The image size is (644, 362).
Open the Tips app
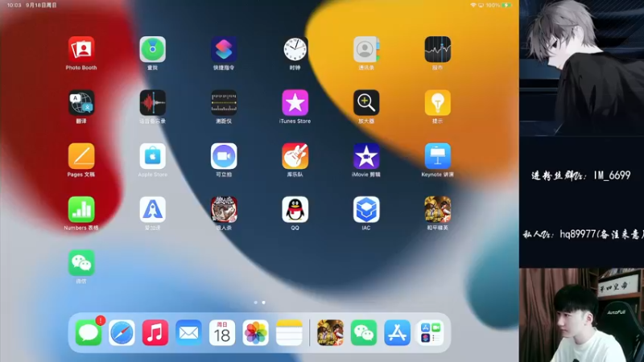[437, 103]
